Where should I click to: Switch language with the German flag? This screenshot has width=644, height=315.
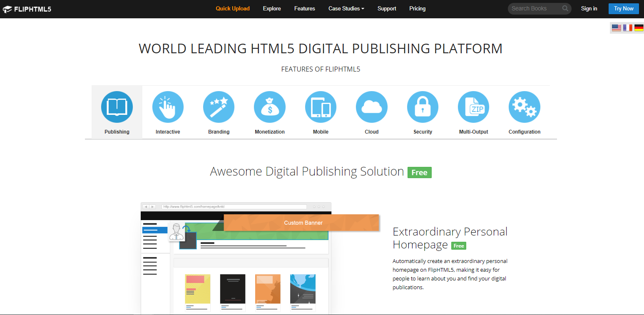[x=639, y=28]
